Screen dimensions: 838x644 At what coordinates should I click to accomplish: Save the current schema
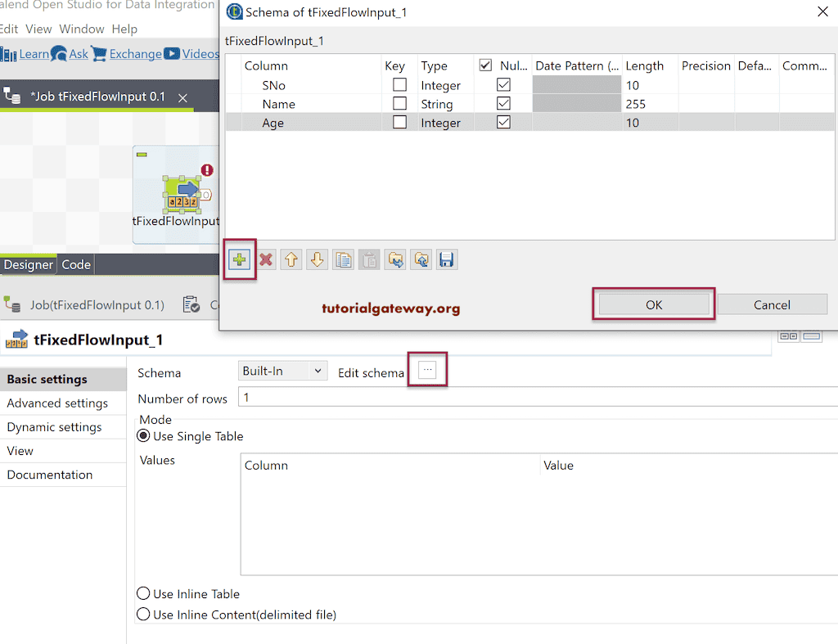(x=447, y=259)
